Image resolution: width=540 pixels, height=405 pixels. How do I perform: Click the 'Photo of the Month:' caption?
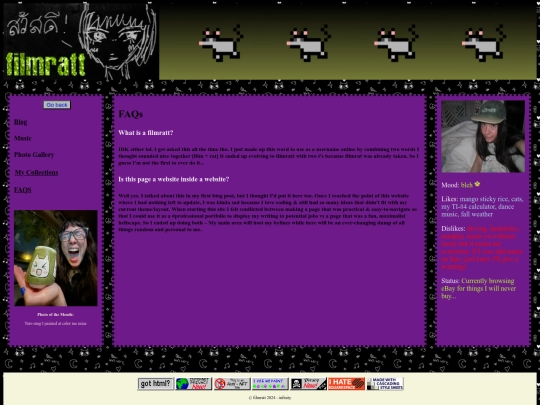[x=55, y=314]
